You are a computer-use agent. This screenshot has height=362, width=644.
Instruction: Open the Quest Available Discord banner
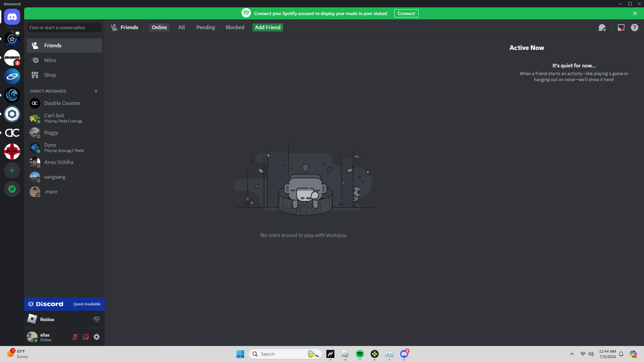[64, 304]
